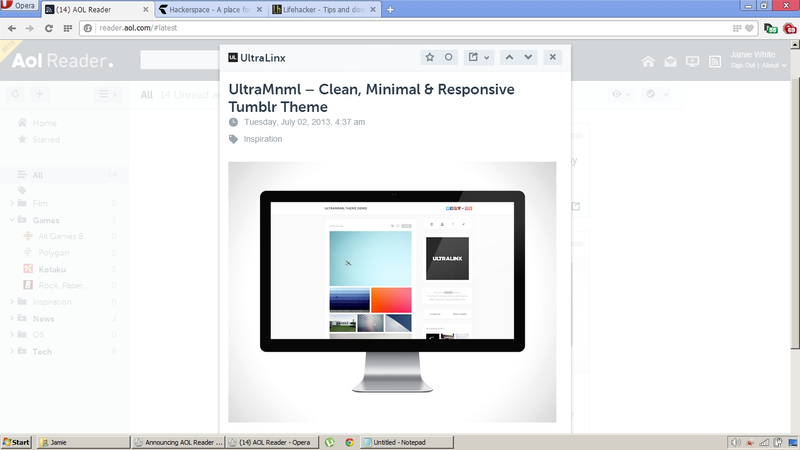Open the All Games B... feed
Screen dimensions: 800x450
click(63, 236)
